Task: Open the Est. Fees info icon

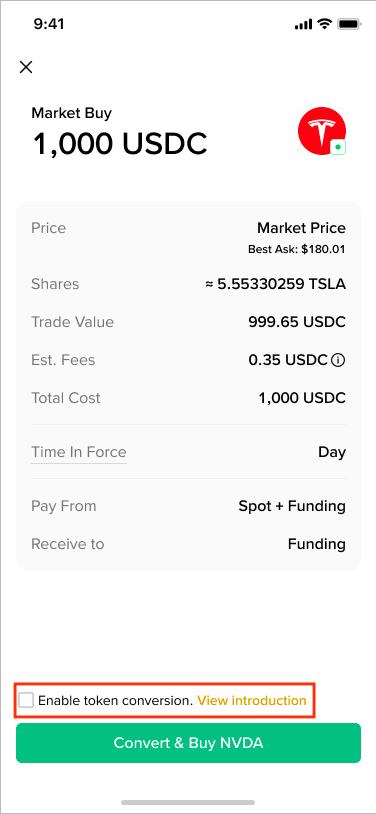Action: coord(338,360)
